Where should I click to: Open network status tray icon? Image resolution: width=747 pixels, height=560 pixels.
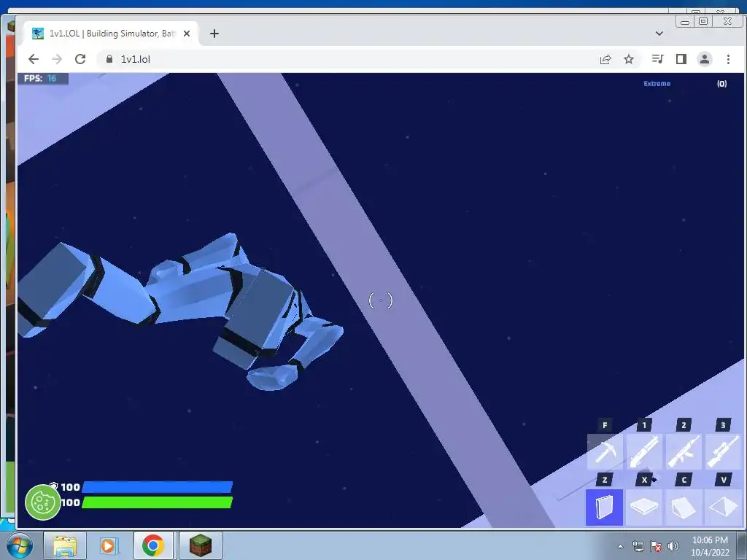pyautogui.click(x=638, y=546)
